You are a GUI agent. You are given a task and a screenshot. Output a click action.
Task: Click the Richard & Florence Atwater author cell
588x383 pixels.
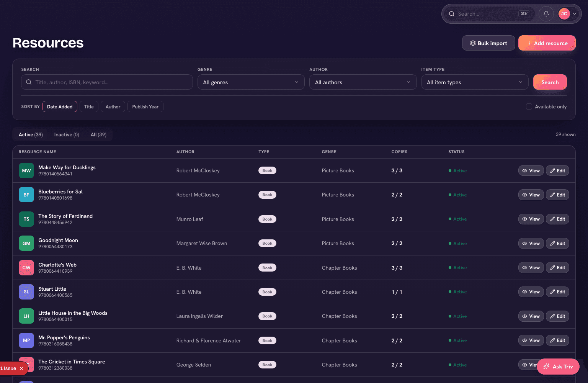[x=209, y=340]
